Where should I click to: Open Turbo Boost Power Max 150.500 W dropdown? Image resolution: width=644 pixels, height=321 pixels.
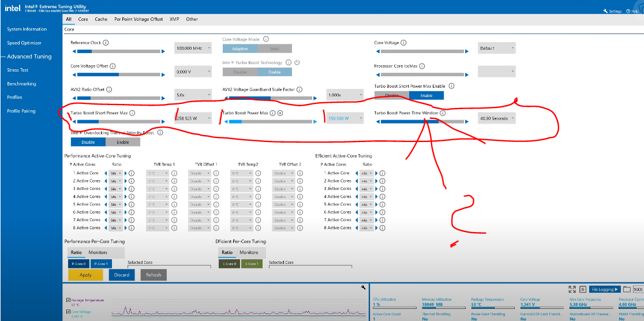pyautogui.click(x=345, y=118)
